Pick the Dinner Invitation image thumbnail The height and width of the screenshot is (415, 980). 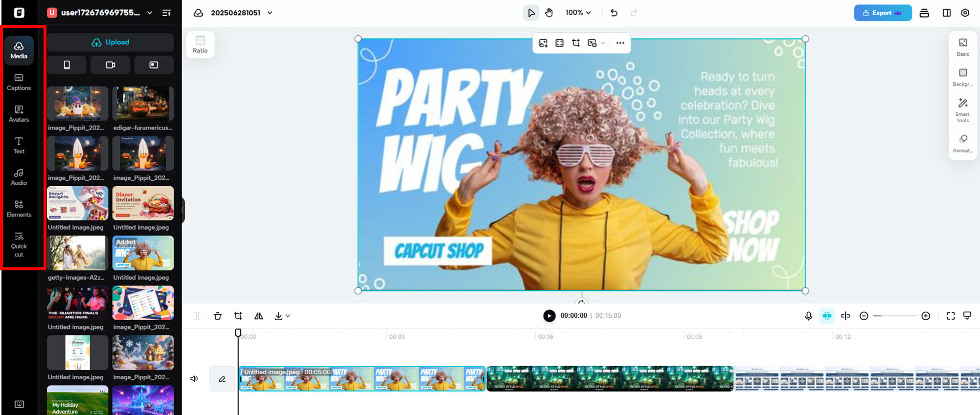coord(143,203)
